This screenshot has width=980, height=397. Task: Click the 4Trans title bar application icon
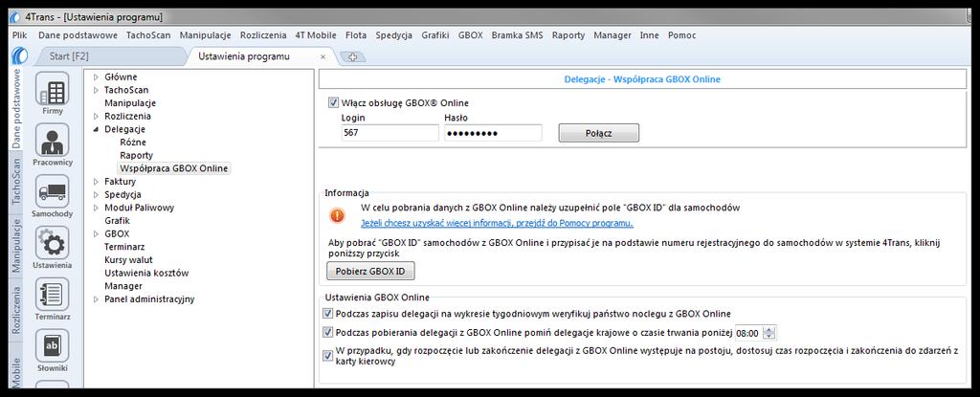click(x=15, y=16)
